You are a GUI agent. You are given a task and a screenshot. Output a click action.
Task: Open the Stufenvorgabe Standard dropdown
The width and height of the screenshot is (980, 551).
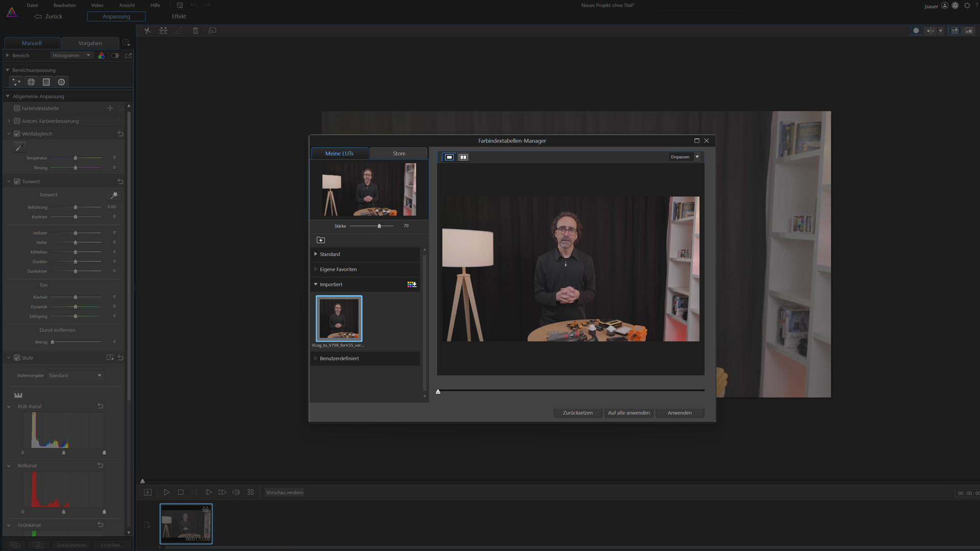coord(75,375)
